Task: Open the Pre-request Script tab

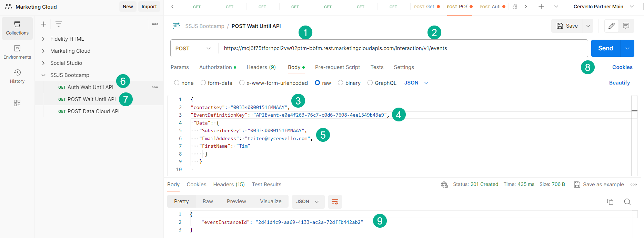Action: 337,67
